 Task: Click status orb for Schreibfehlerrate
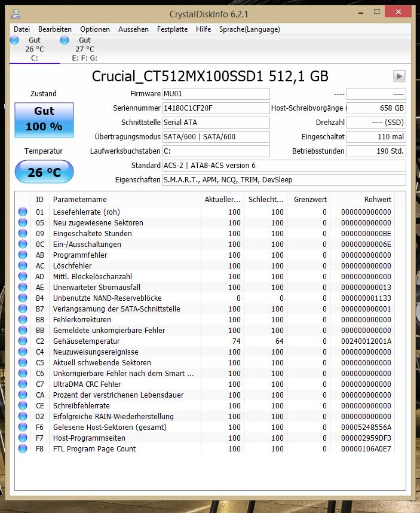tap(23, 406)
